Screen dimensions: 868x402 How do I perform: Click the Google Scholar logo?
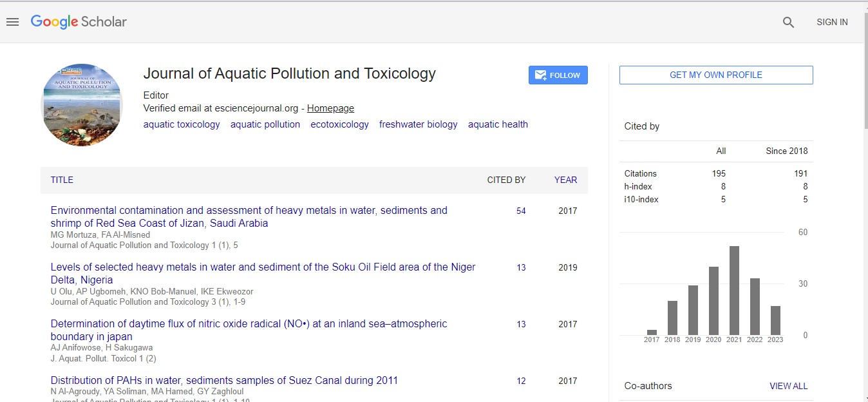click(79, 22)
